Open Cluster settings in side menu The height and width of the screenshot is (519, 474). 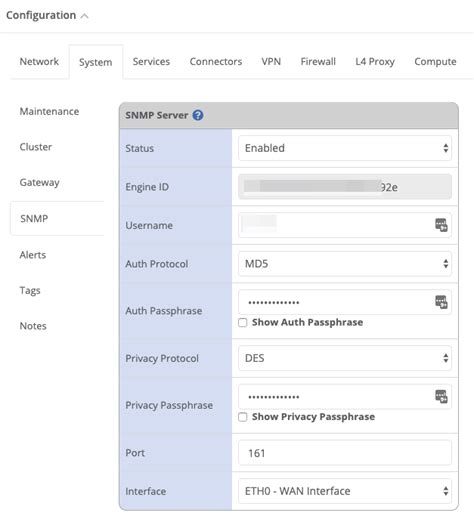click(x=36, y=147)
